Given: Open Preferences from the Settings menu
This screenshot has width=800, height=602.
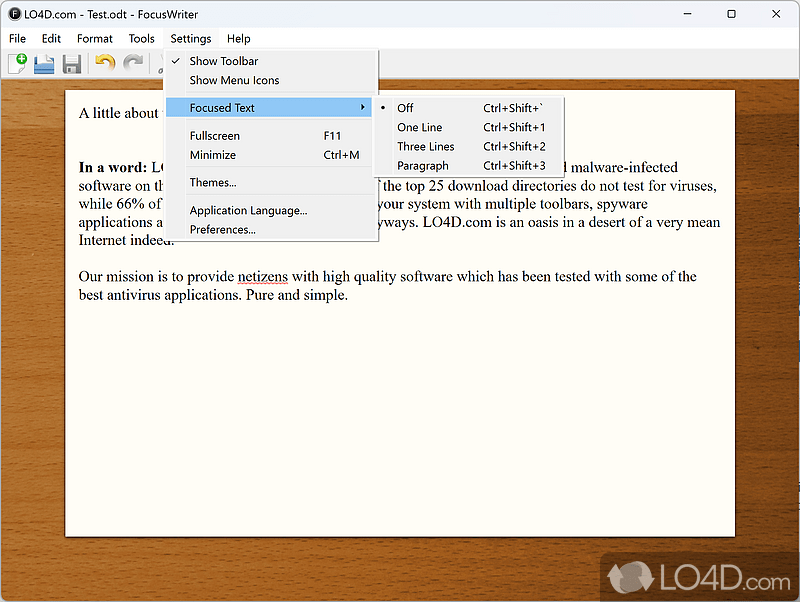Looking at the screenshot, I should pos(222,229).
